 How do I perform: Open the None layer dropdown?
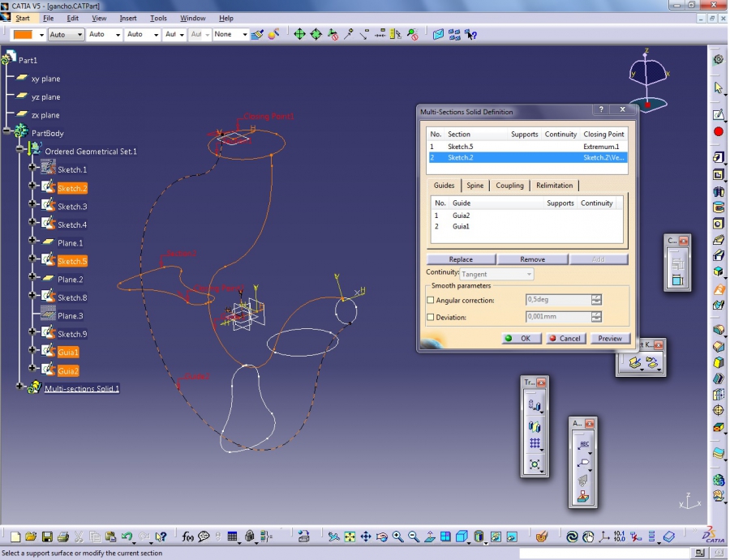(245, 34)
